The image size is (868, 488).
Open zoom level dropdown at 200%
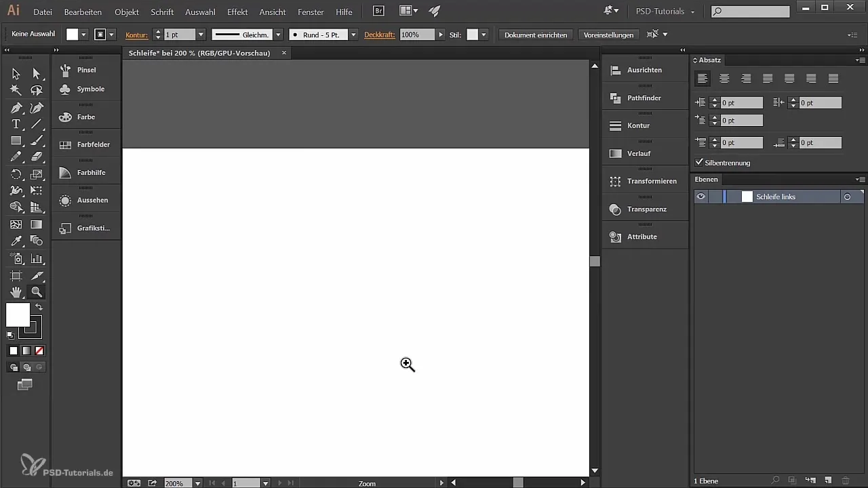197,483
